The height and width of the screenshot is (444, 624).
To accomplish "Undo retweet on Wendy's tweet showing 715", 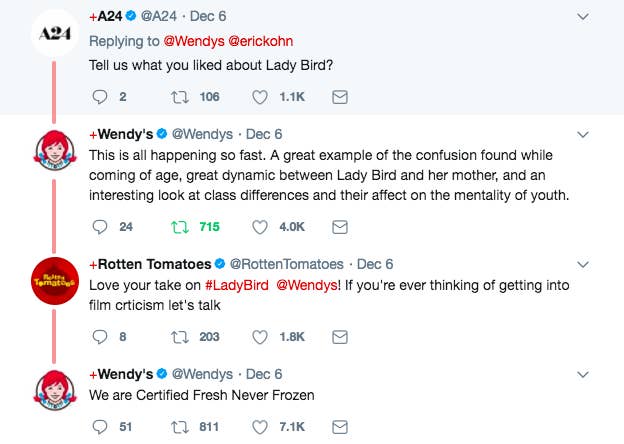I will (179, 227).
